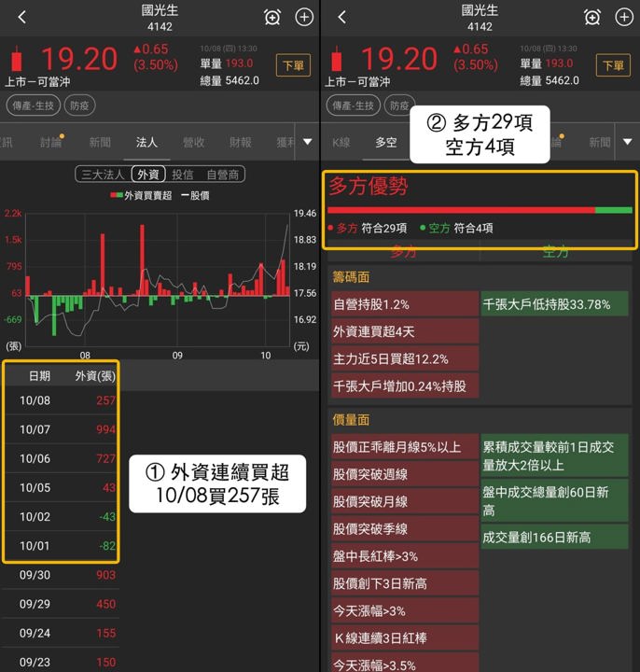This screenshot has height=672, width=640.
Task: Tap 千張大戶增加0.24%持股 item
Action: tap(405, 386)
